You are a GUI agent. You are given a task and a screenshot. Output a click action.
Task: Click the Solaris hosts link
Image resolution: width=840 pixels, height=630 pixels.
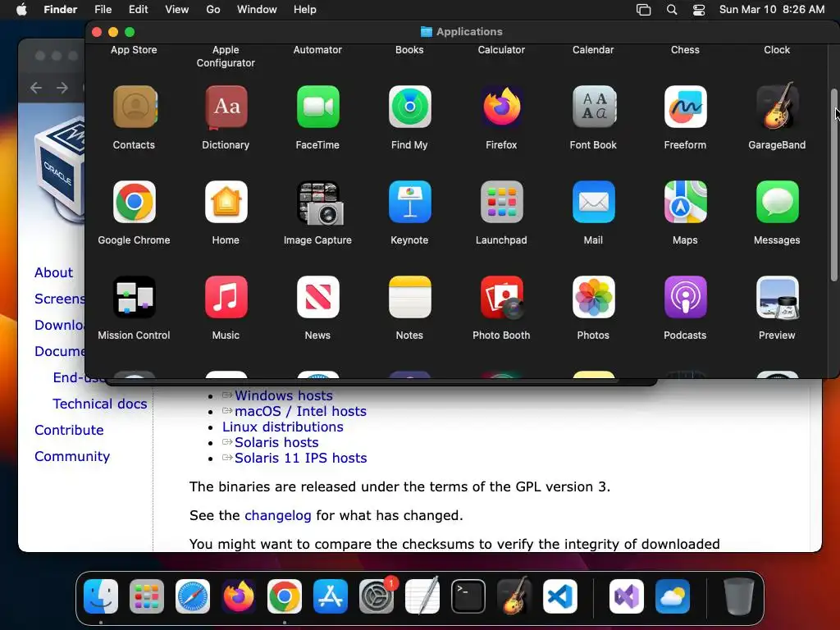tap(276, 442)
